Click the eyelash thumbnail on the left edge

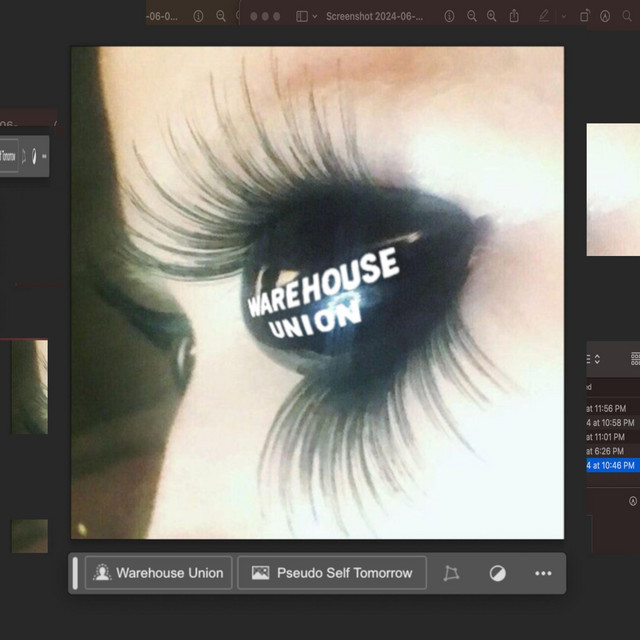[29, 386]
